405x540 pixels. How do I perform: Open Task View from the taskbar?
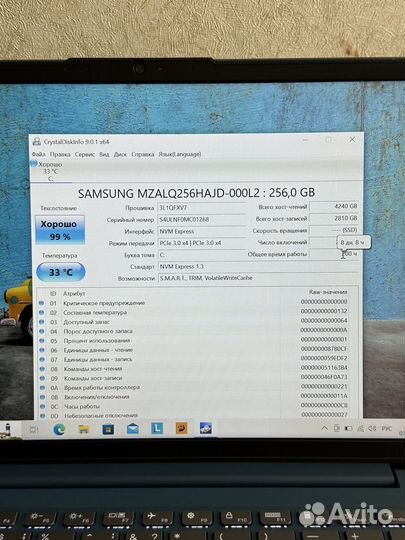tap(34, 429)
